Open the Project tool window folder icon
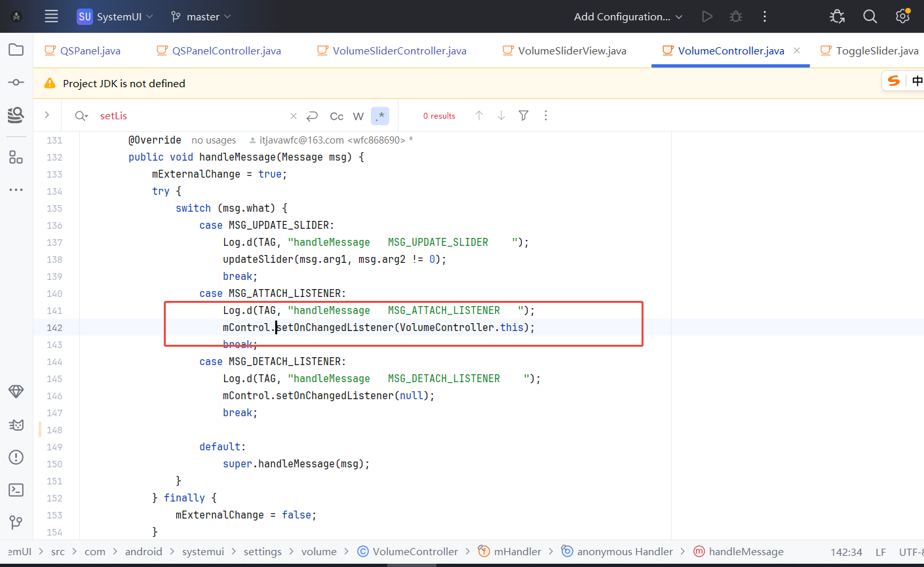Screen dimensions: 924x567 point(16,50)
